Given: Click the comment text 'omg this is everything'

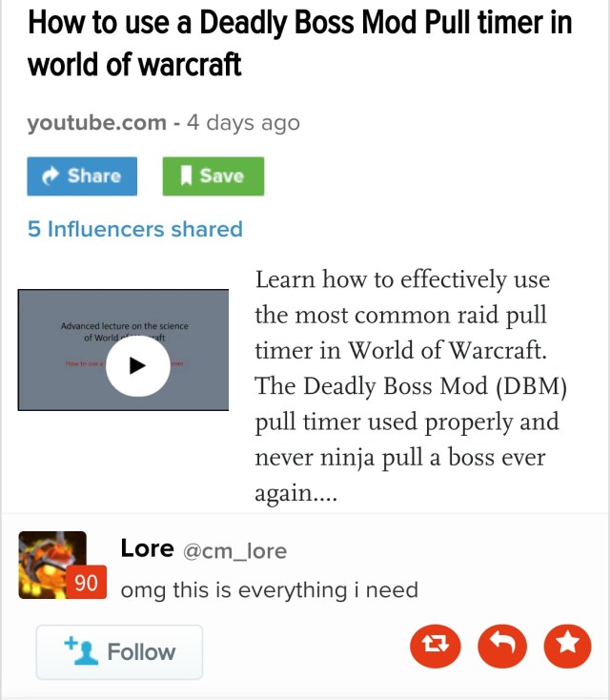Looking at the screenshot, I should pyautogui.click(x=234, y=590).
